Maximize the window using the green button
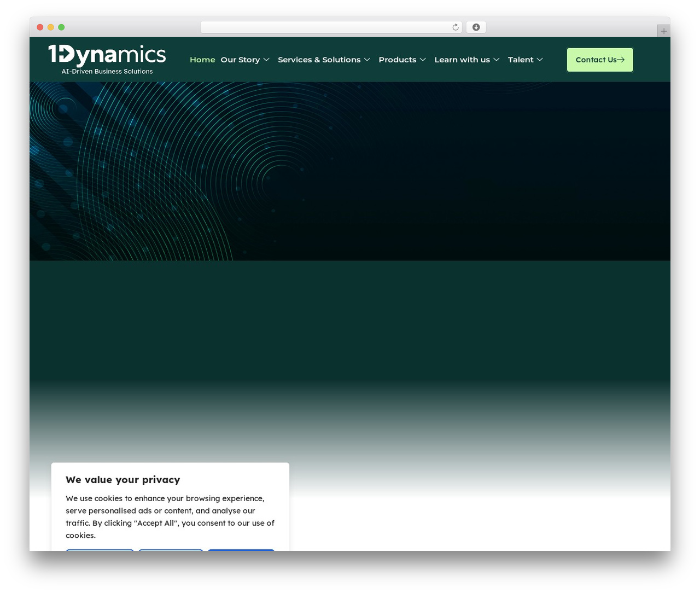The width and height of the screenshot is (700, 593). click(61, 27)
